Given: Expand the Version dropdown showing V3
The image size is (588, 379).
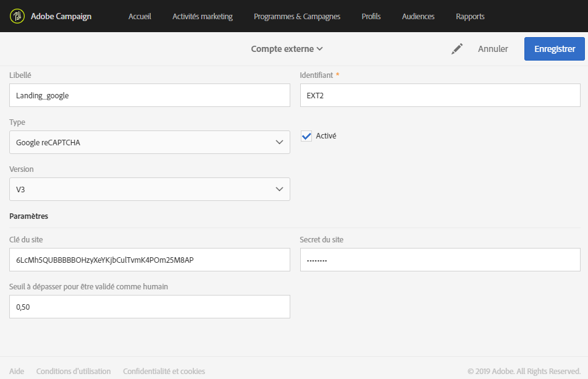Looking at the screenshot, I should tap(149, 189).
